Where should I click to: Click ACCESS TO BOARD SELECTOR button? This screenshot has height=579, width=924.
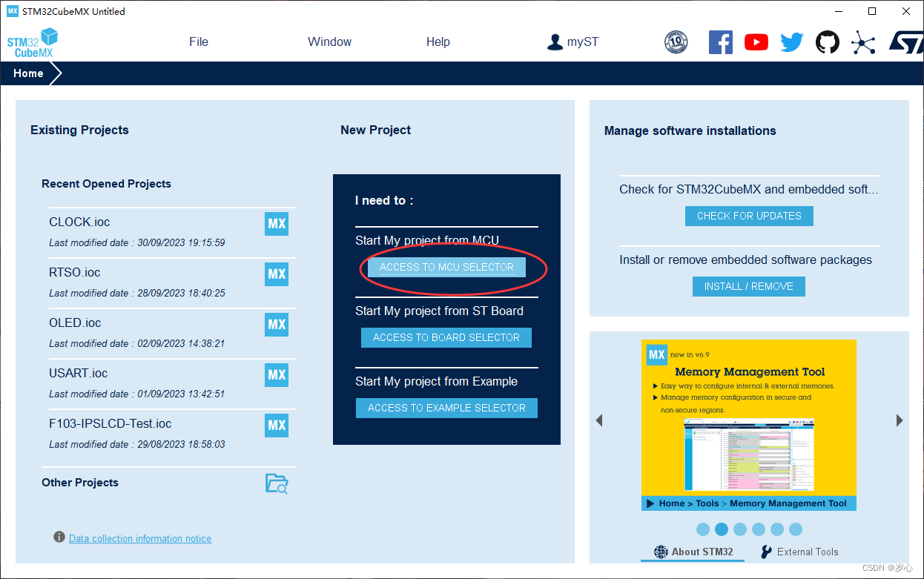point(446,337)
